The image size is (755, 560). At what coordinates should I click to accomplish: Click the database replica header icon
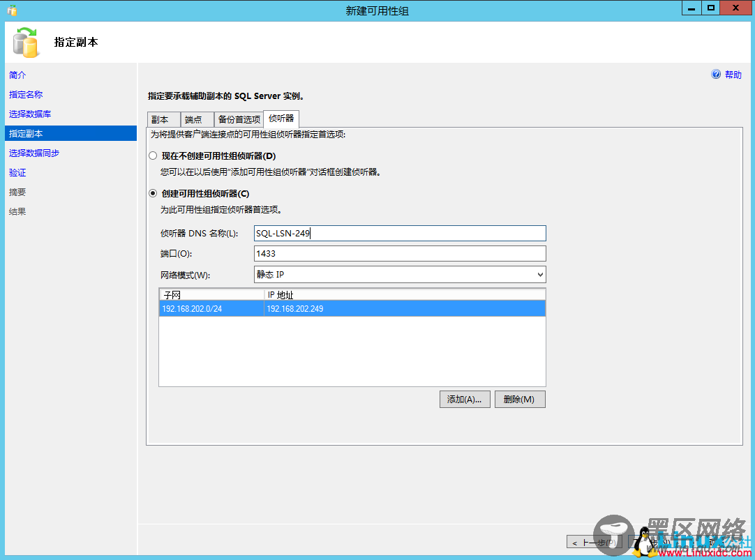pyautogui.click(x=26, y=43)
